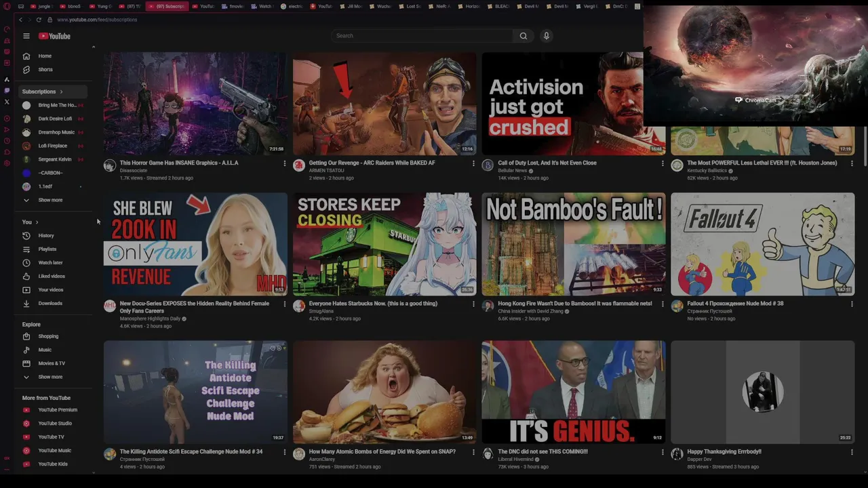The height and width of the screenshot is (488, 868).
Task: Switch to the 'jungle' browser tab
Action: 42,6
